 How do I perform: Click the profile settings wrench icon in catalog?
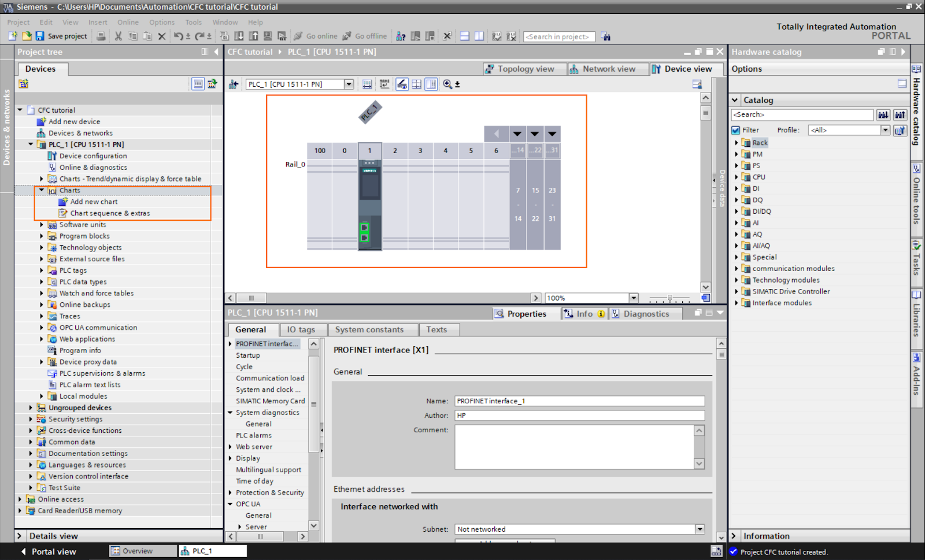900,130
